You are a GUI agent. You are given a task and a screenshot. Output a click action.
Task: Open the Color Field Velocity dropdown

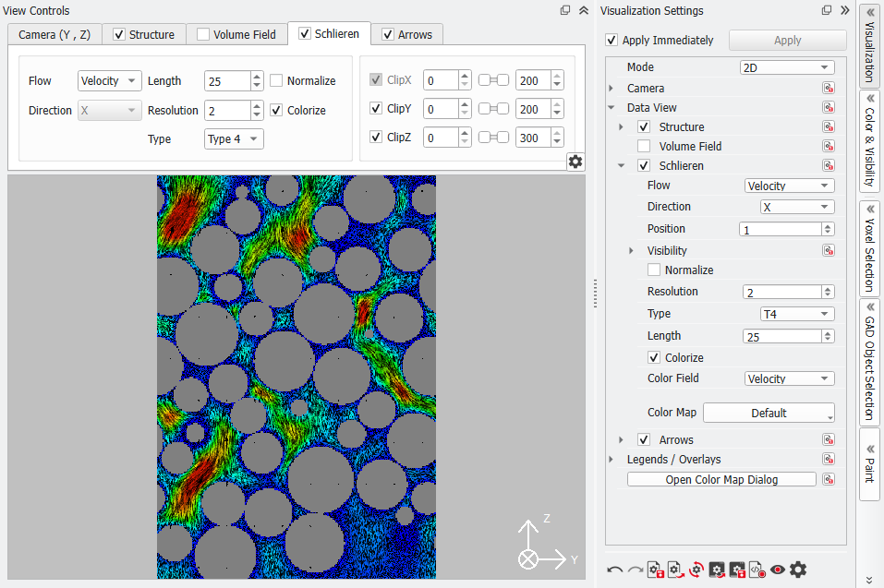(x=789, y=378)
